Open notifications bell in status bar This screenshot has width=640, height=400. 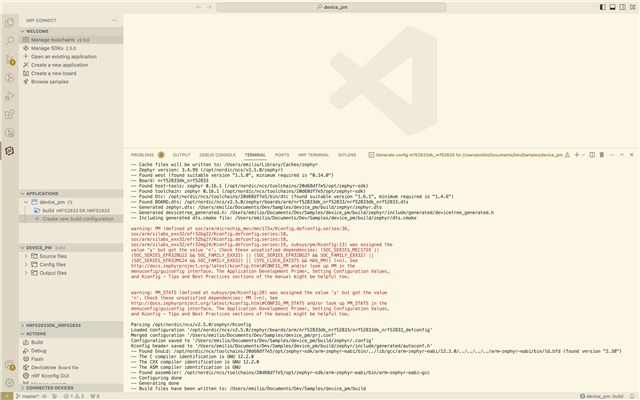click(x=632, y=396)
